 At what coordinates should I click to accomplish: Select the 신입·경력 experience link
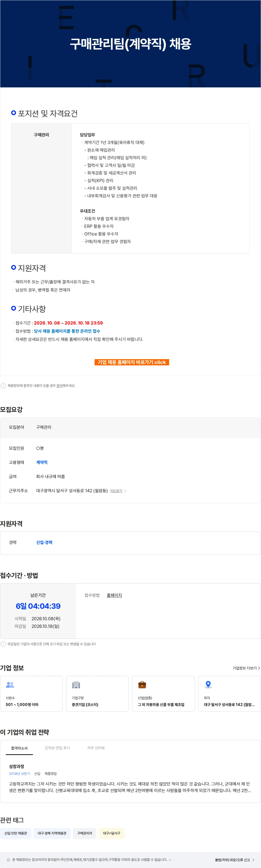click(x=44, y=542)
